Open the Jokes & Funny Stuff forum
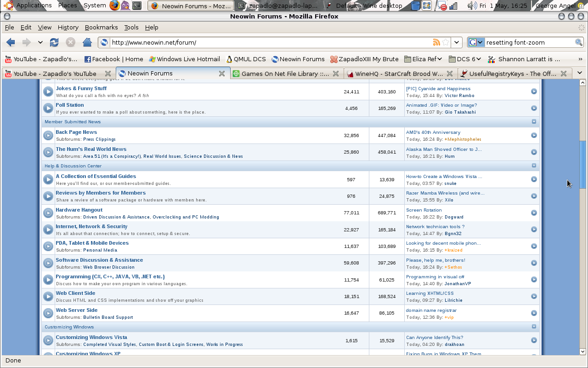The width and height of the screenshot is (588, 368). coord(81,88)
